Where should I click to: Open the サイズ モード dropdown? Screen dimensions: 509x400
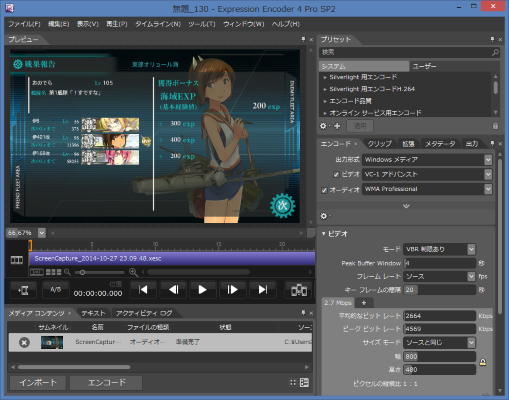pos(471,342)
